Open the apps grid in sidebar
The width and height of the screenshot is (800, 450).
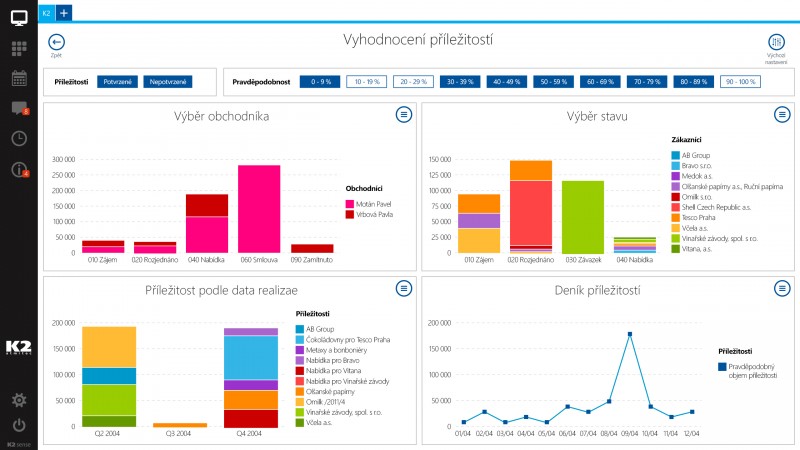click(x=19, y=48)
